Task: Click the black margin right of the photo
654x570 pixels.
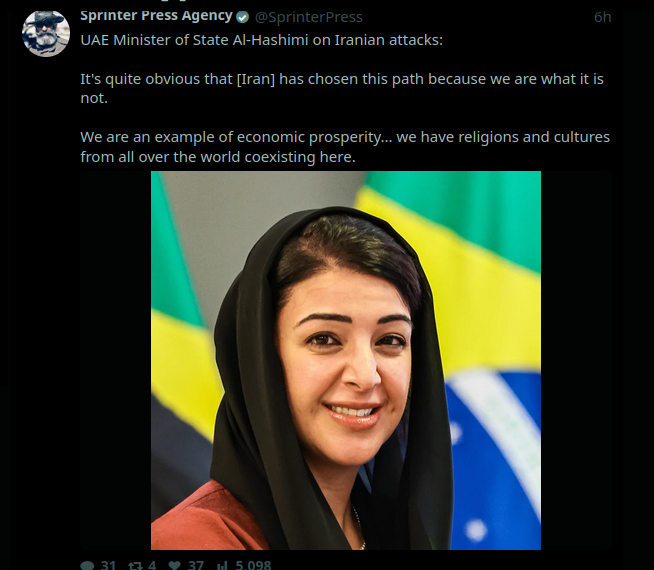Action: (576, 360)
